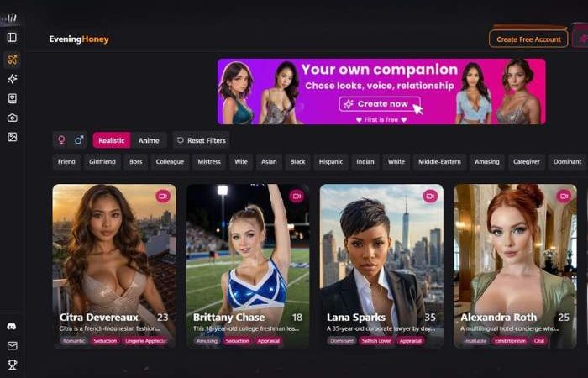588x378 pixels.
Task: Click Create Free Account button
Action: click(528, 39)
